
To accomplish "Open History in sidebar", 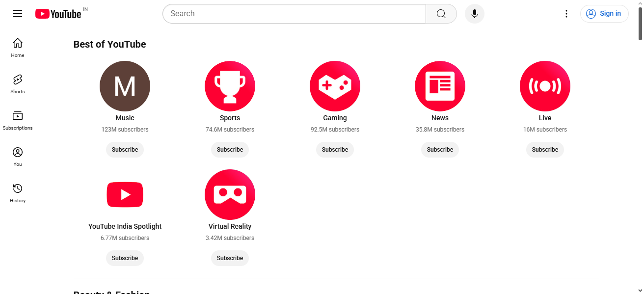I will point(18,193).
